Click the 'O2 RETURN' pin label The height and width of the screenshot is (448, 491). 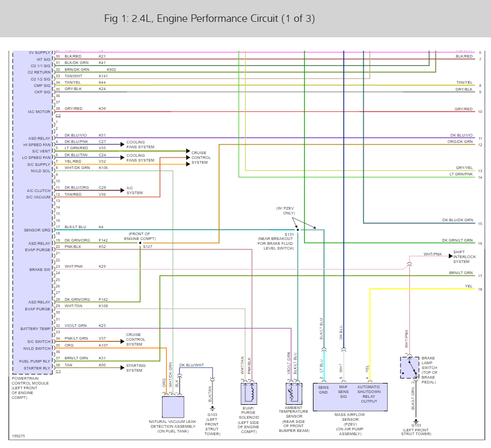point(39,73)
